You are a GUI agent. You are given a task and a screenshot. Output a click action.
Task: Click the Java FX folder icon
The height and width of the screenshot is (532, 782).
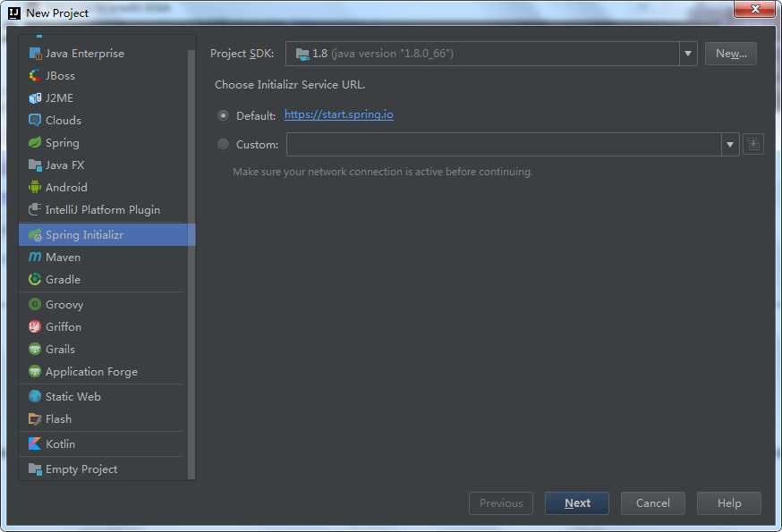click(35, 165)
